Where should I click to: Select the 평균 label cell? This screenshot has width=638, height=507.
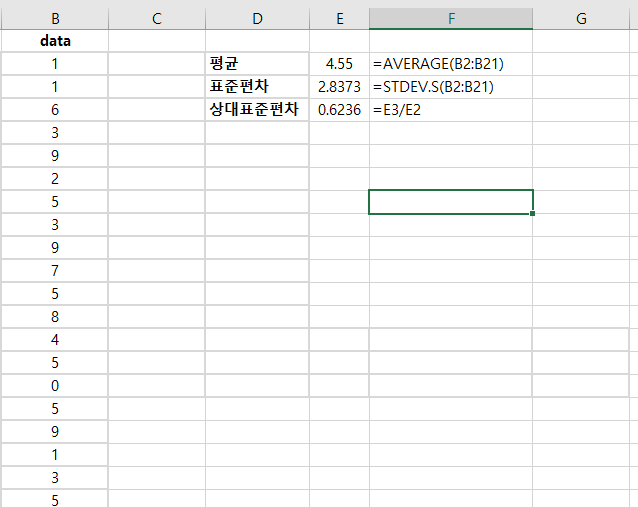click(x=257, y=63)
